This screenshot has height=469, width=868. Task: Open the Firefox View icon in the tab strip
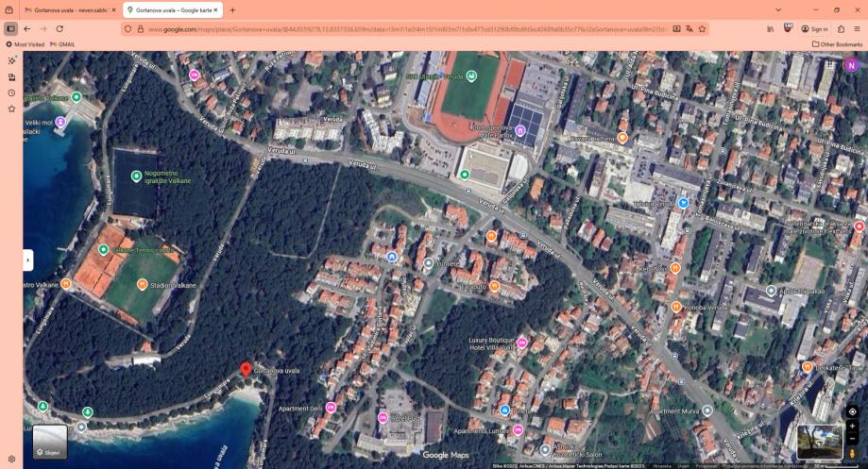tap(9, 10)
